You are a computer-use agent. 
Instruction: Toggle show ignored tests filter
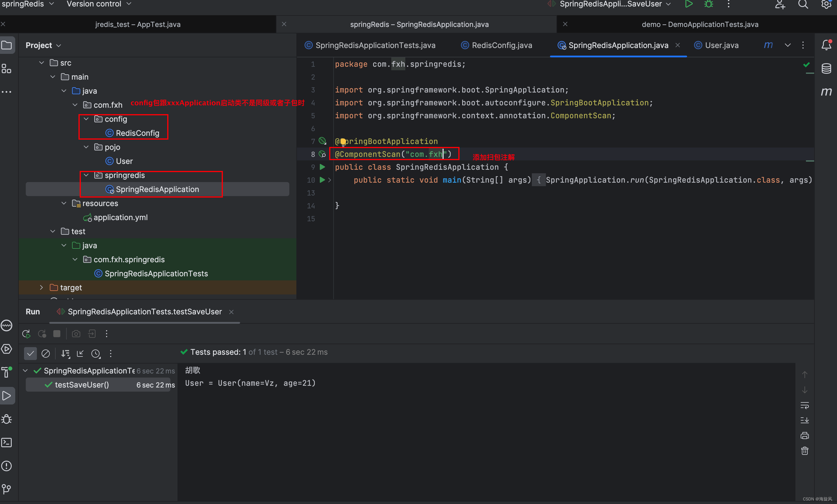point(45,353)
